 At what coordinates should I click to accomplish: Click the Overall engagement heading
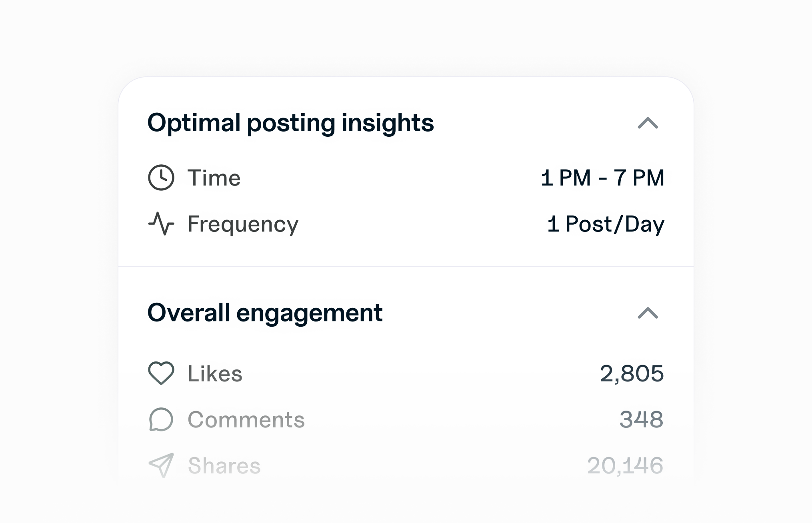click(x=265, y=314)
